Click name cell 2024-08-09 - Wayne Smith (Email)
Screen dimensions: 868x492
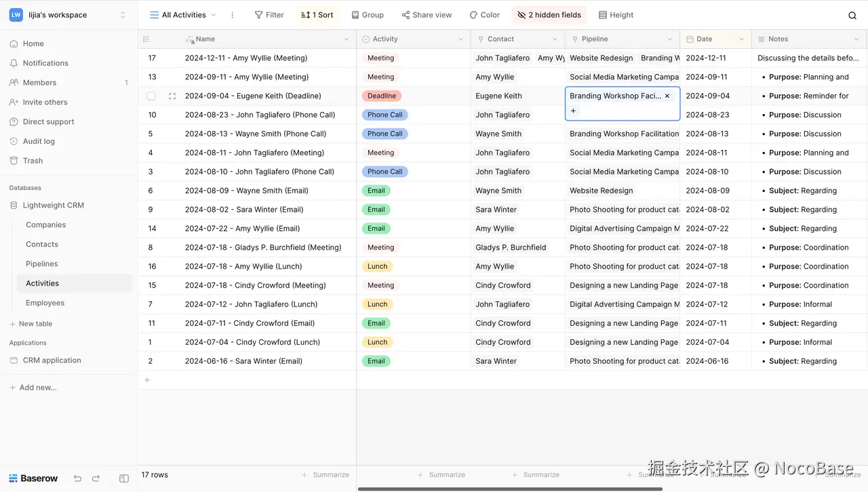pyautogui.click(x=247, y=191)
